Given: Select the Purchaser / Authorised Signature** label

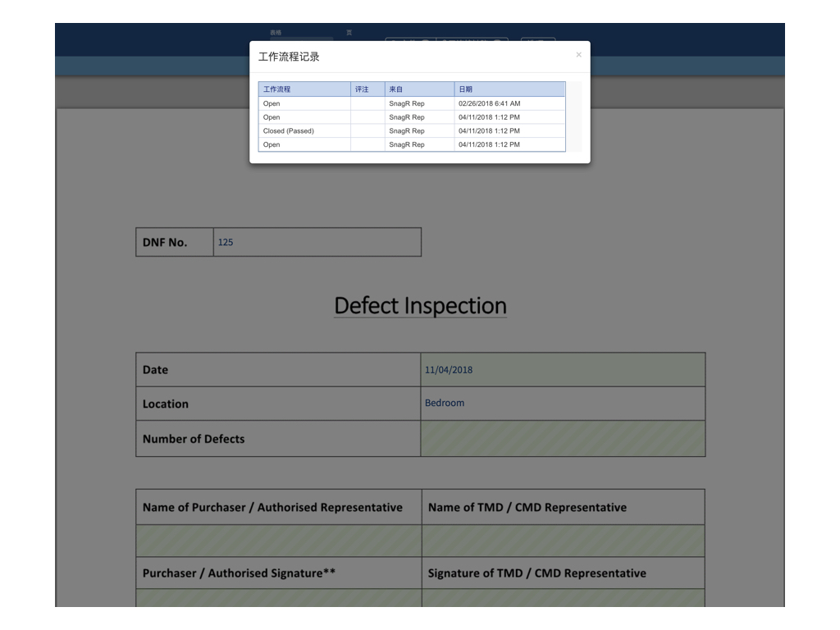Looking at the screenshot, I should coord(239,573).
